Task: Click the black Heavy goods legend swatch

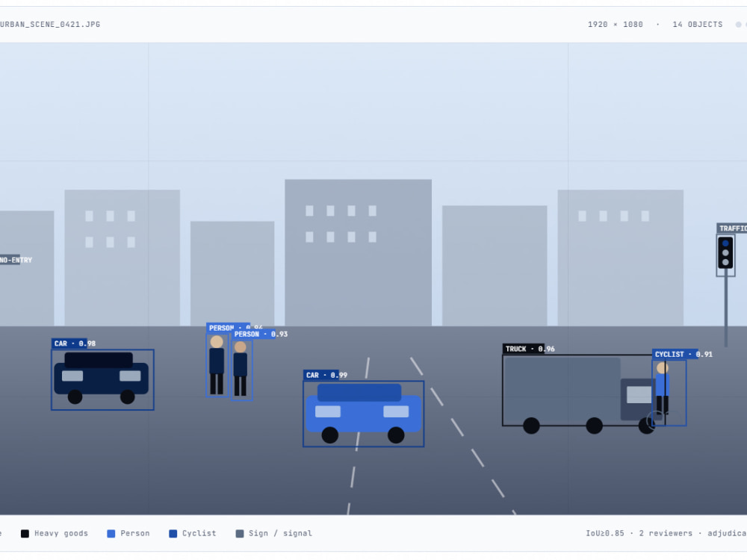Action: [x=25, y=533]
